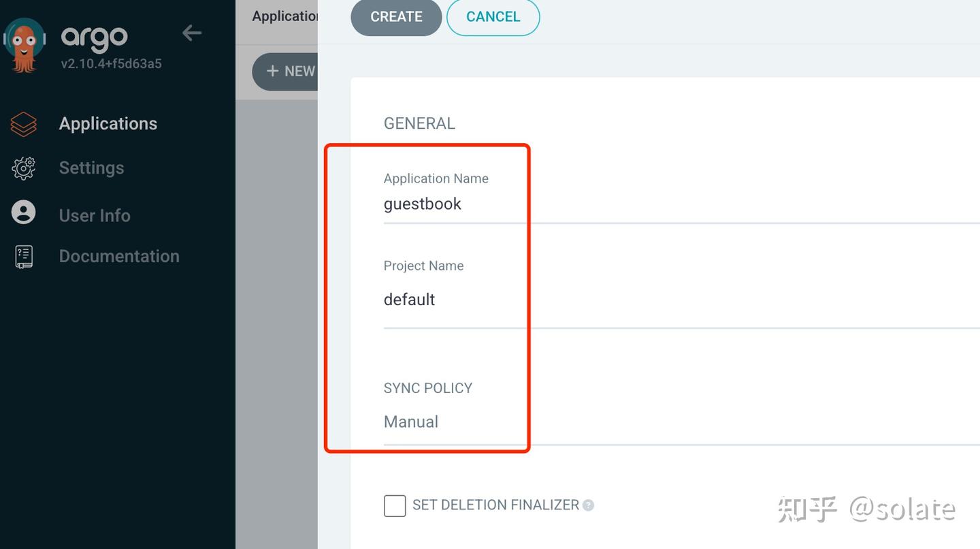The image size is (980, 549).
Task: Click the Argo octopus mascot logo
Action: 24,44
